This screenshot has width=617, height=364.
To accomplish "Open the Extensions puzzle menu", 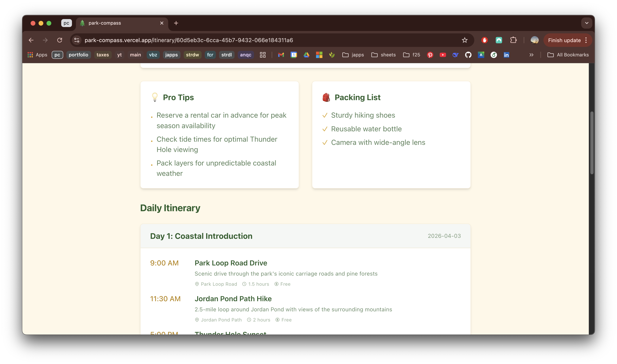I will [513, 40].
